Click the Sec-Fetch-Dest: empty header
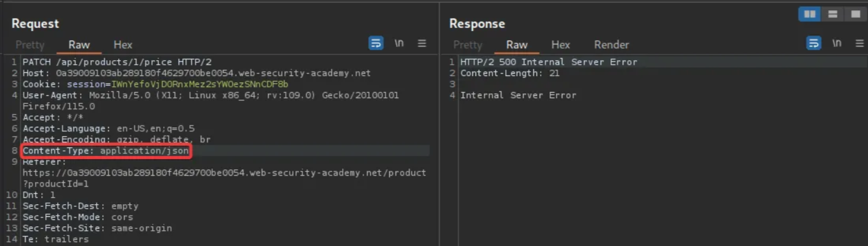 coord(80,206)
